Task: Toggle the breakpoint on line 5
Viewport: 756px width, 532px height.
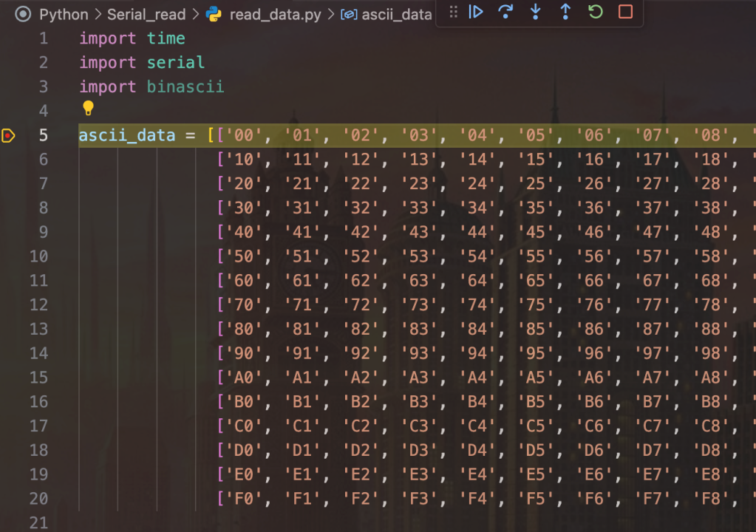Action: coord(9,135)
